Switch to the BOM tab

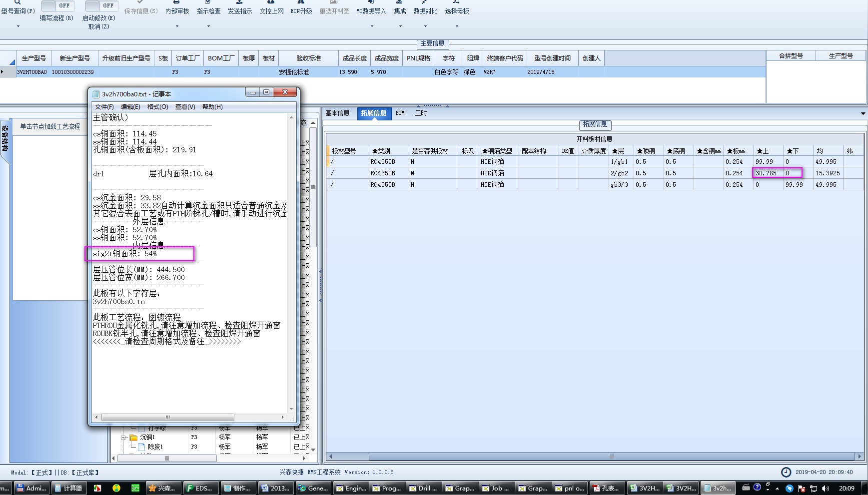point(400,113)
